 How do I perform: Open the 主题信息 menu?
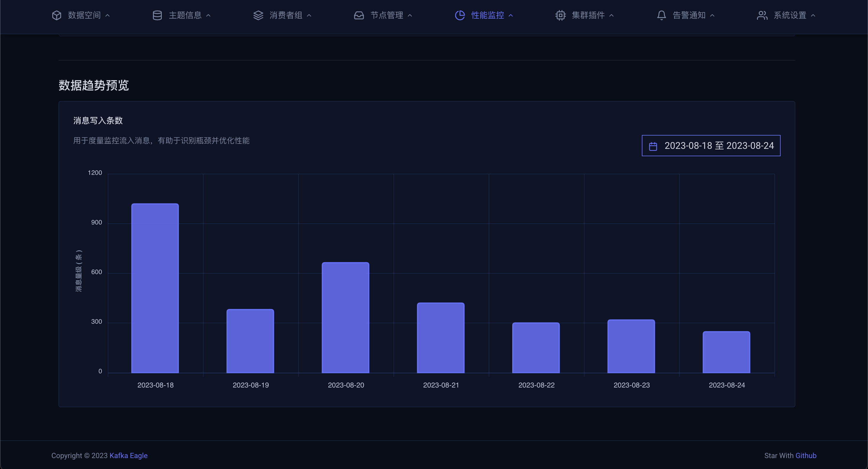185,16
